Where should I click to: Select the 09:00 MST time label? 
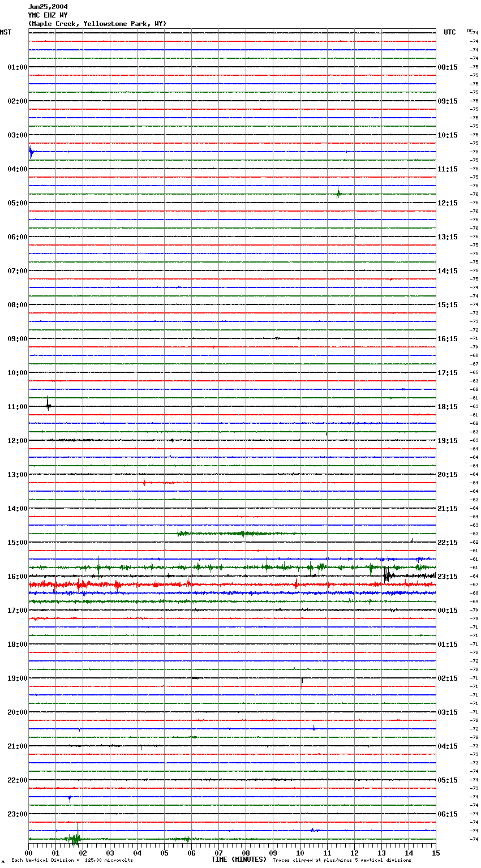pyautogui.click(x=18, y=339)
